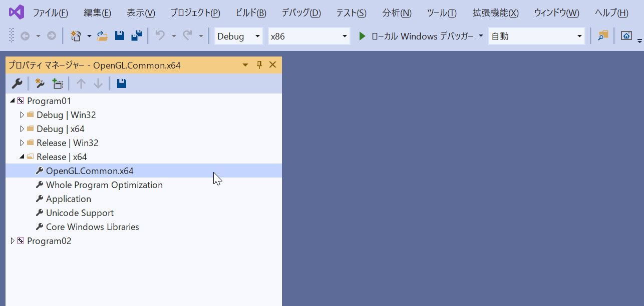
Task: Click the Properties wrench icon in Property Manager
Action: pos(17,83)
